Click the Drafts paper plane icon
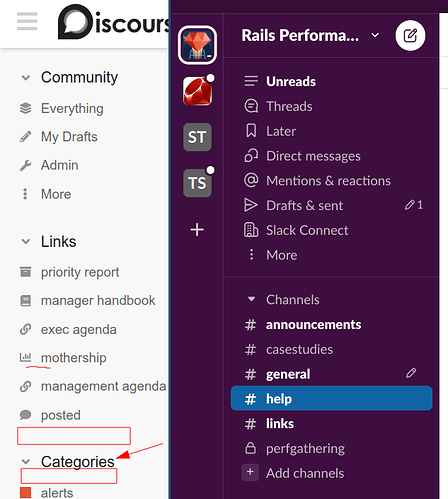 tap(251, 205)
